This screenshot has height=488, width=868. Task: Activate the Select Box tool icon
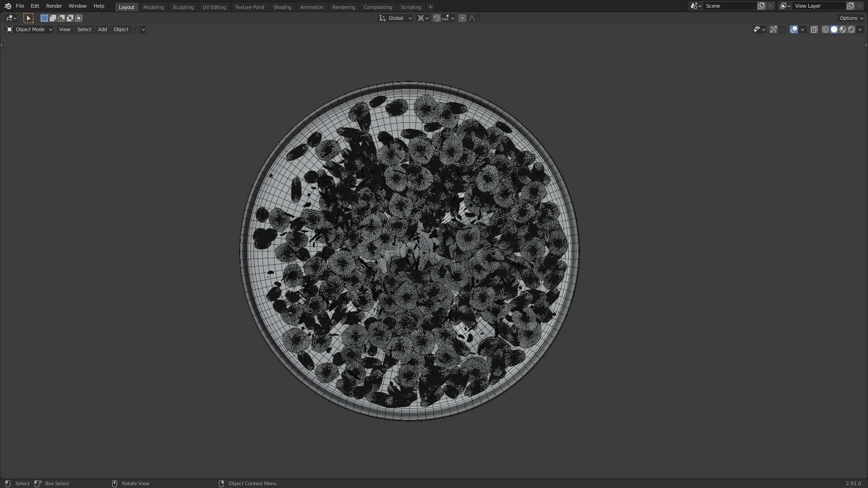coord(28,18)
